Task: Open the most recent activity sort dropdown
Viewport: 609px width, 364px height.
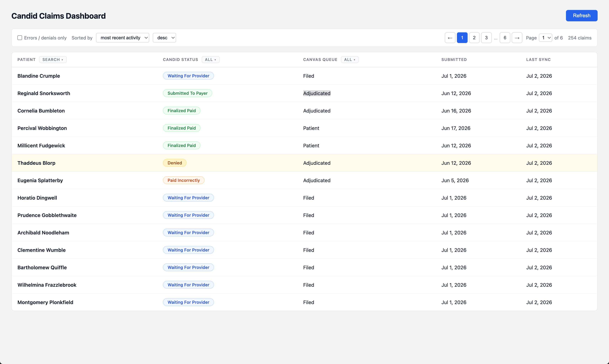Action: click(x=123, y=38)
